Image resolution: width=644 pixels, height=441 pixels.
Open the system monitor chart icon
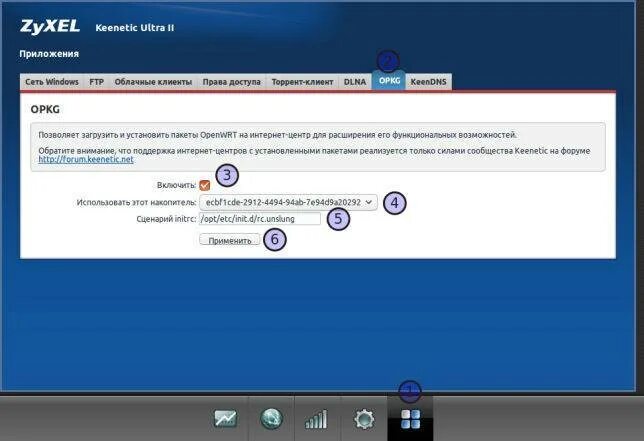(x=225, y=419)
